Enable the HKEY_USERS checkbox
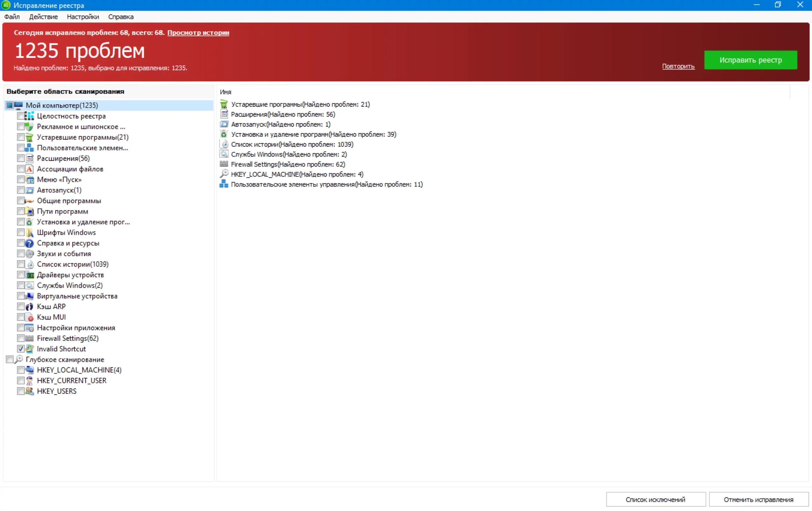 pos(21,391)
